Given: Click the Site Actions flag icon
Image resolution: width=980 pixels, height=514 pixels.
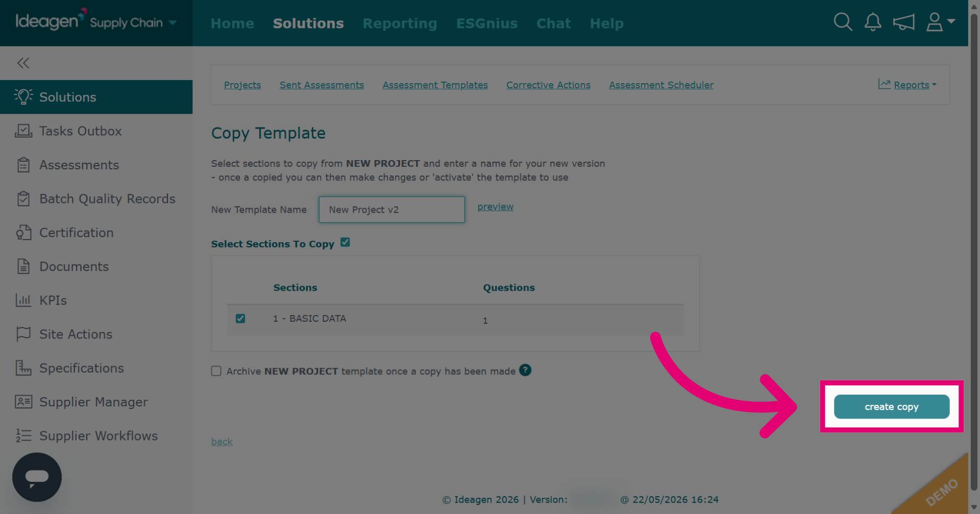Looking at the screenshot, I should pyautogui.click(x=23, y=334).
